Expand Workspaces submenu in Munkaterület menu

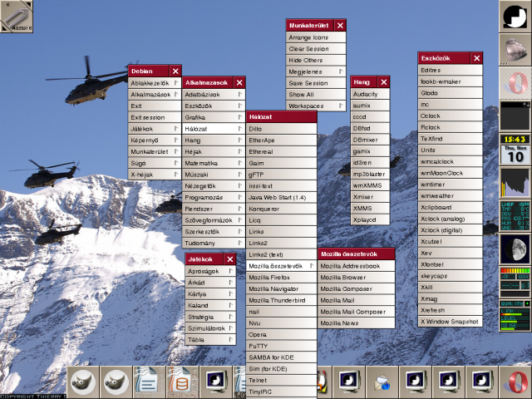pyautogui.click(x=316, y=106)
